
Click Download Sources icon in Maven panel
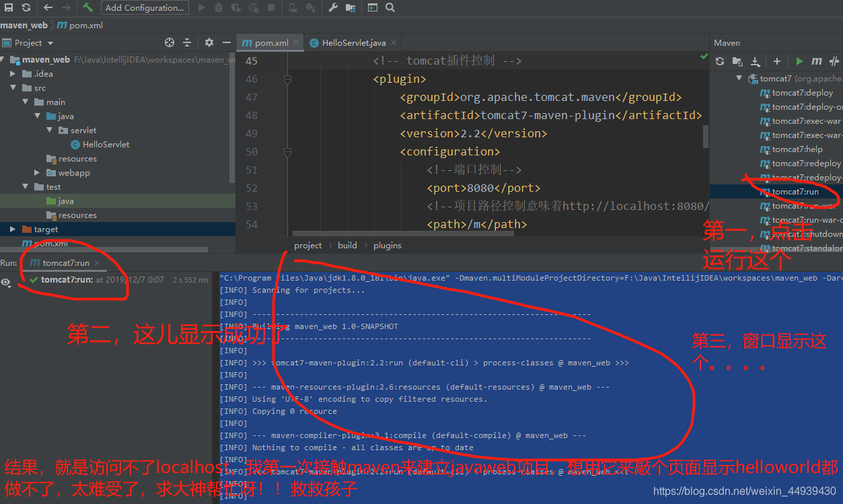click(x=755, y=61)
